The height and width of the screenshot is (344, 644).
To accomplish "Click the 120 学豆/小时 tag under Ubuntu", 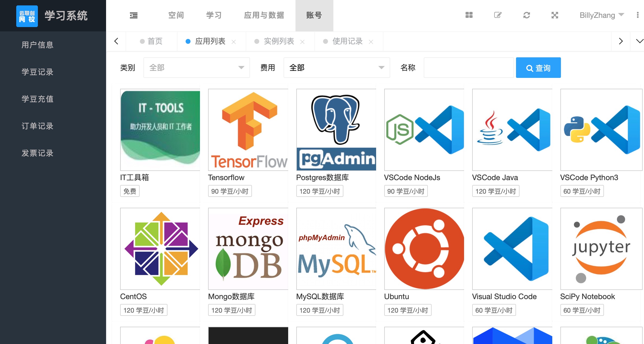I will [x=408, y=310].
